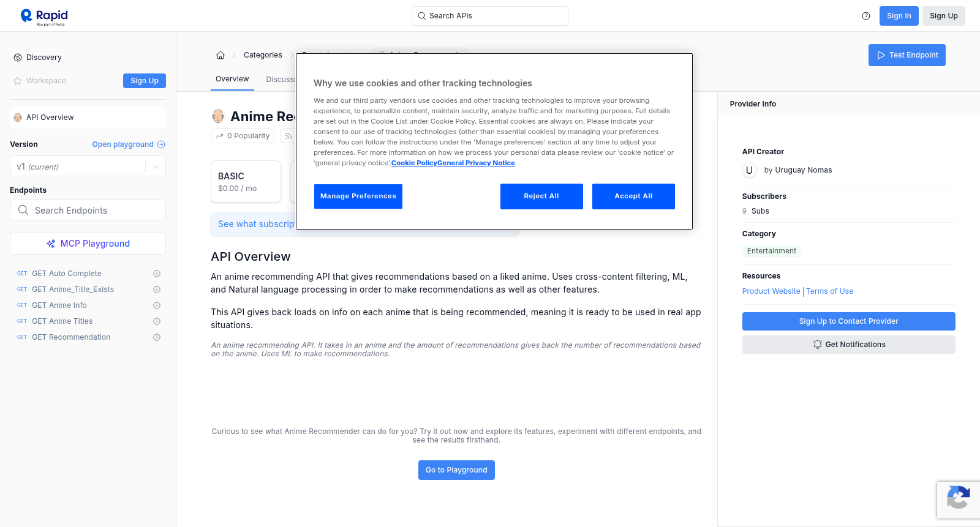Click the Entertainment category tag
The image size is (980, 527).
[772, 251]
